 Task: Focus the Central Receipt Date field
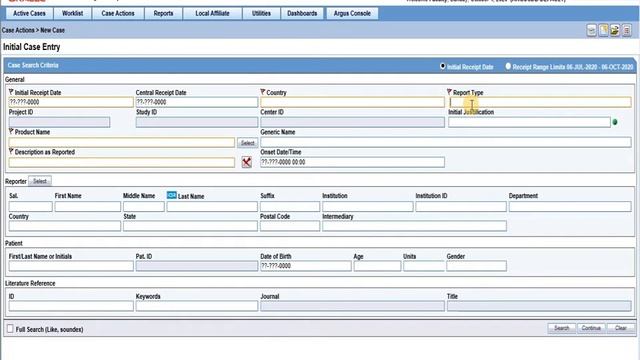coord(197,102)
